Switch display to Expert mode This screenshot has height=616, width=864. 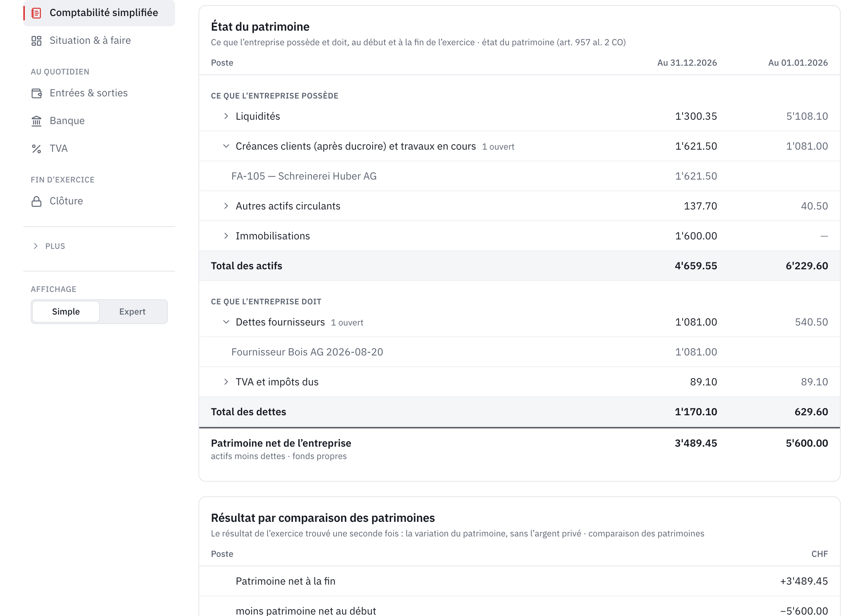(132, 312)
